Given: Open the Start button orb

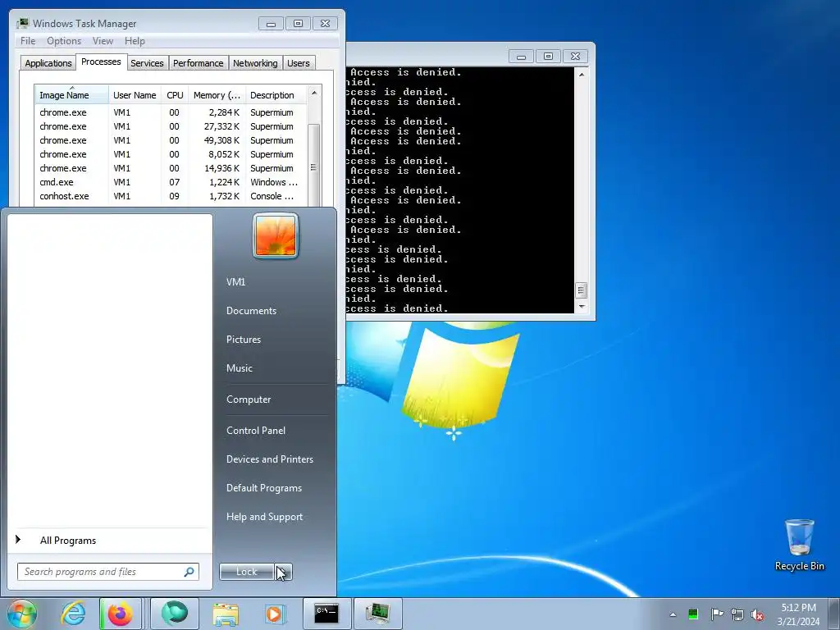Looking at the screenshot, I should (22, 614).
